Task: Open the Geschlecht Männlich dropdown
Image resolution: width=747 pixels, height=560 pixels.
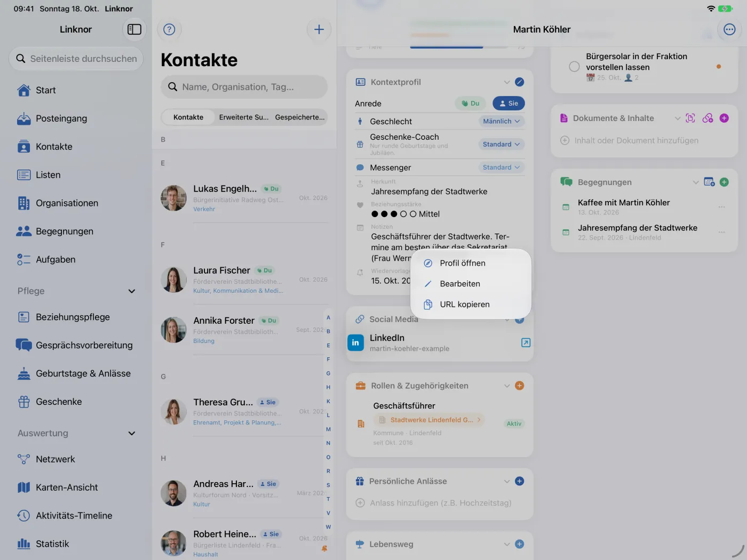Action: tap(502, 122)
